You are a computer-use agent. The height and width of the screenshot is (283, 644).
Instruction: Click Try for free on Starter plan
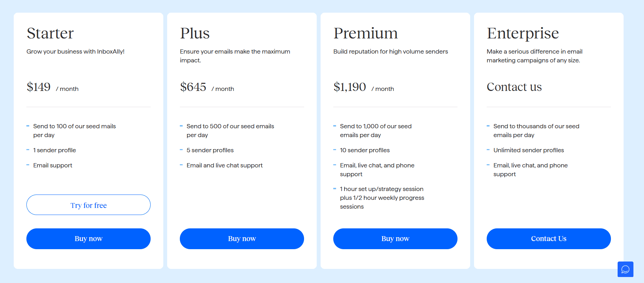coord(88,205)
